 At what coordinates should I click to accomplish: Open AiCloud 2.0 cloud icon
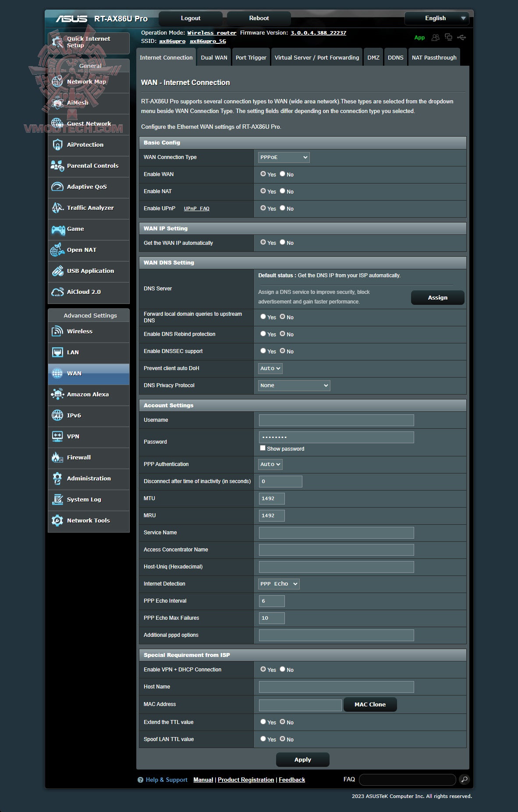click(x=57, y=292)
